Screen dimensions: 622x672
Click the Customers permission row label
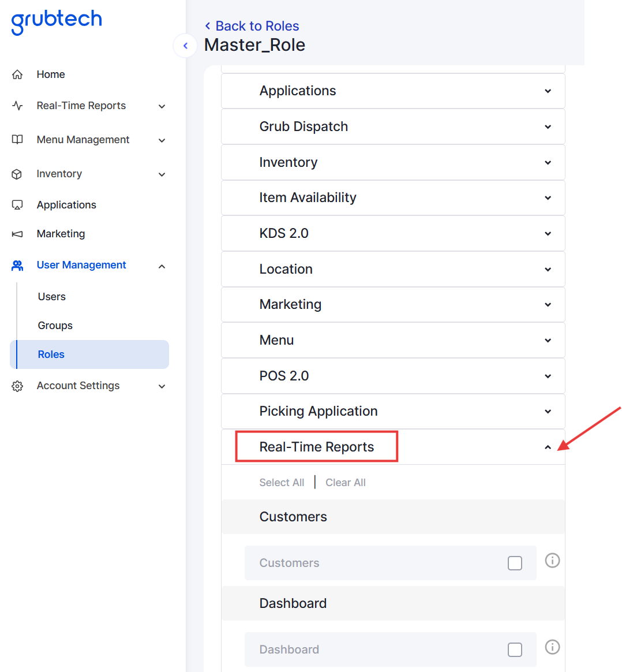coord(290,563)
